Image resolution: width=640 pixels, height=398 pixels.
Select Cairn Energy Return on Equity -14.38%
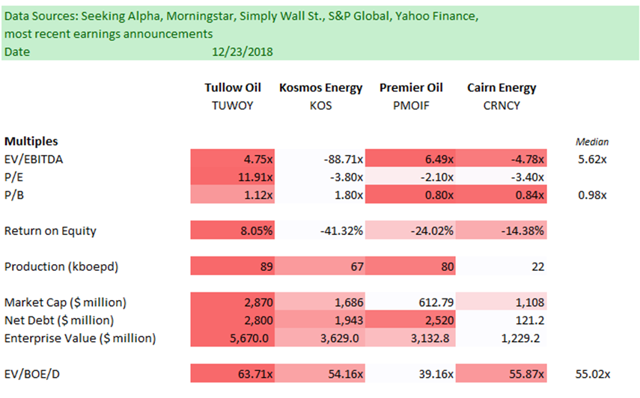501,231
